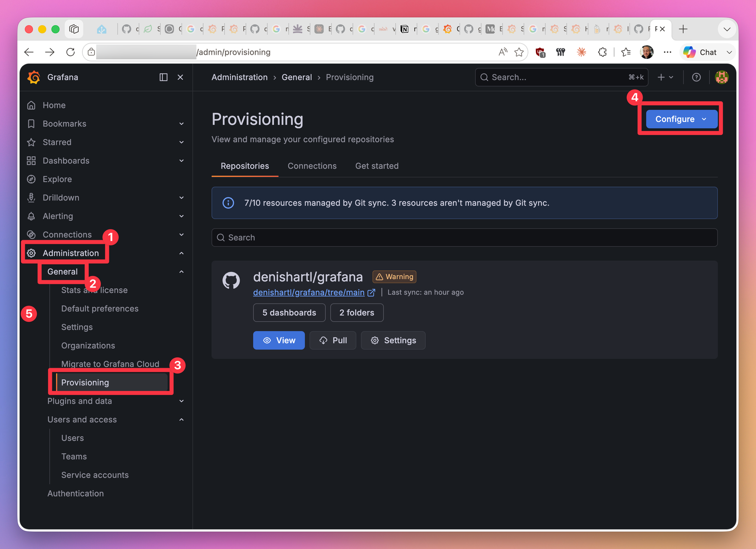Open the repository Settings button
This screenshot has height=549, width=756.
393,340
